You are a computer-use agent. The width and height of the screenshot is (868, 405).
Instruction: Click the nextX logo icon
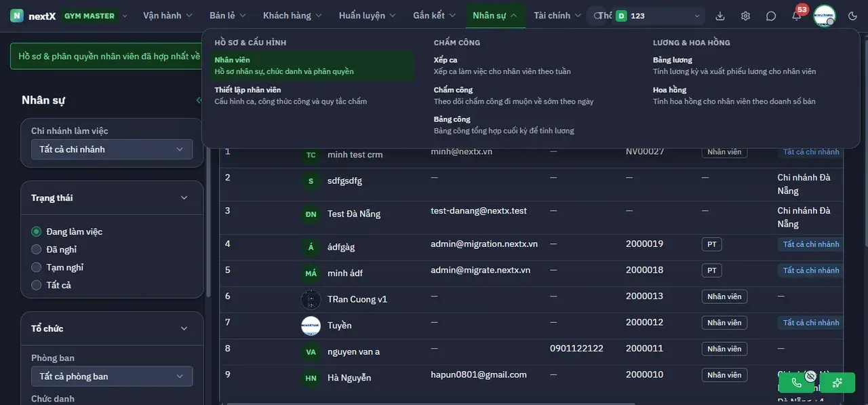coord(17,16)
